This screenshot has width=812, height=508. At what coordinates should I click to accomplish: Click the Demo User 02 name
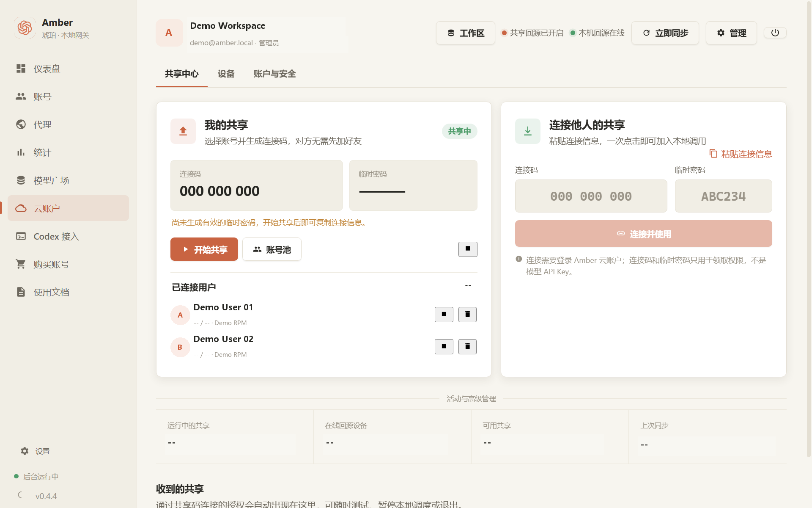click(223, 339)
